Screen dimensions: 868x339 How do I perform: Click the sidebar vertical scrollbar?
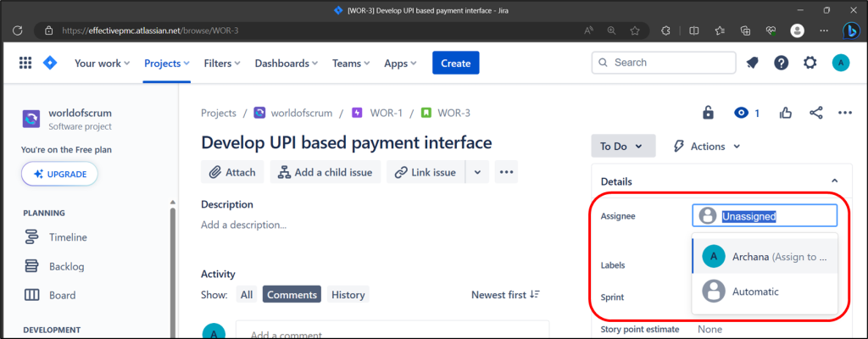[x=172, y=271]
